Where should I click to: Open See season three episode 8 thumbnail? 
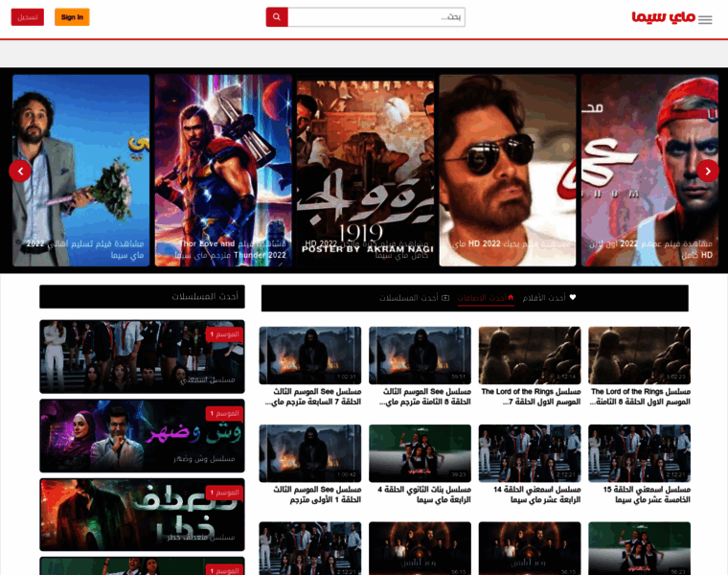420,356
